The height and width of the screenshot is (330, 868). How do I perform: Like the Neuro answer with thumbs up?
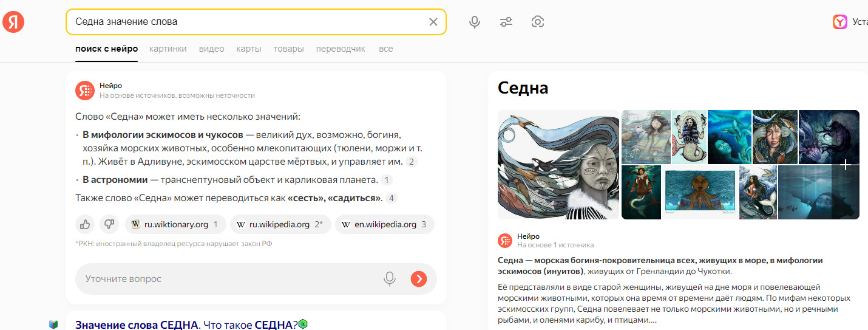(x=85, y=224)
